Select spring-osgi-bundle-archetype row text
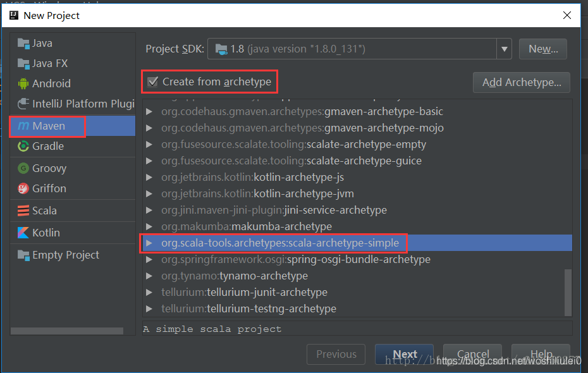The height and width of the screenshot is (373, 588). pos(296,259)
